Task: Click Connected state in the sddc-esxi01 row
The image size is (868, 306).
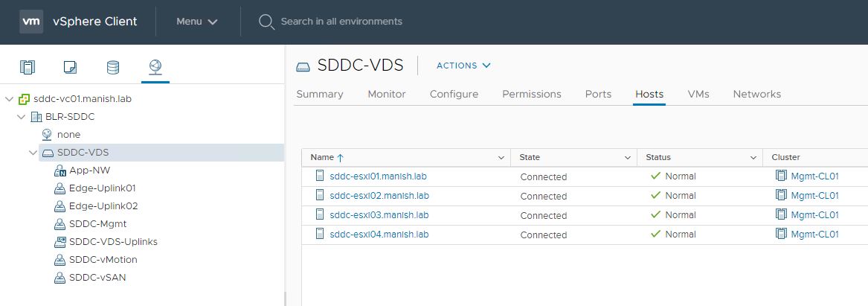Action: pyautogui.click(x=544, y=177)
